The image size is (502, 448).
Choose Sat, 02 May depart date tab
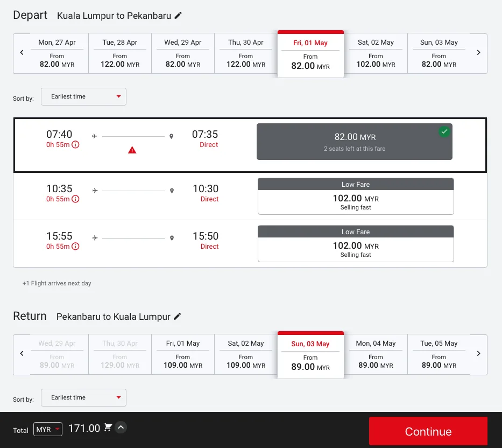point(376,53)
